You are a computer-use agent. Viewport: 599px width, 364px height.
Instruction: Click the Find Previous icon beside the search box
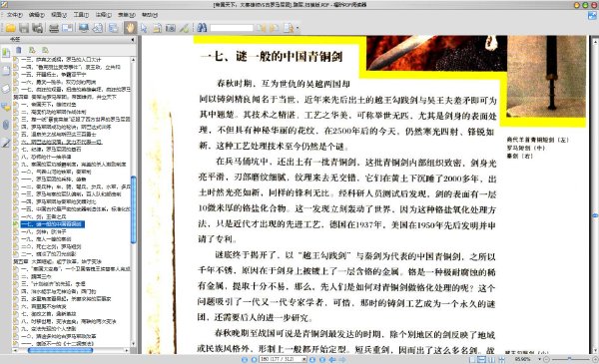coord(262,28)
